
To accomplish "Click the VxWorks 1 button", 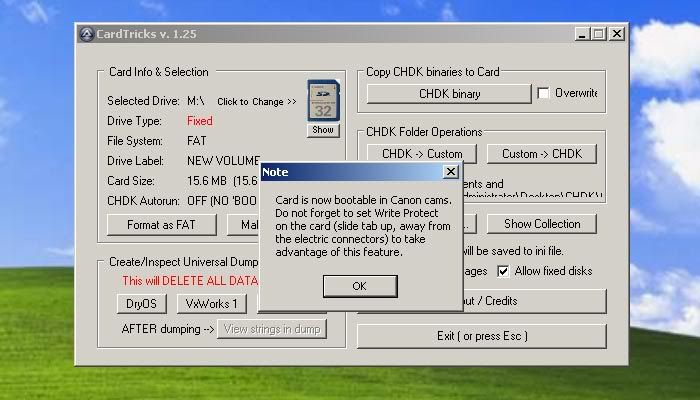I will (212, 304).
